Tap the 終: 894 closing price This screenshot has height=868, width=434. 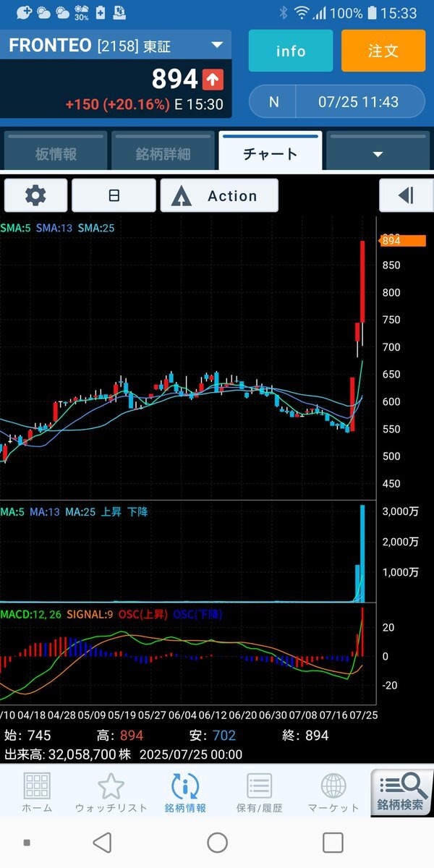(x=305, y=736)
